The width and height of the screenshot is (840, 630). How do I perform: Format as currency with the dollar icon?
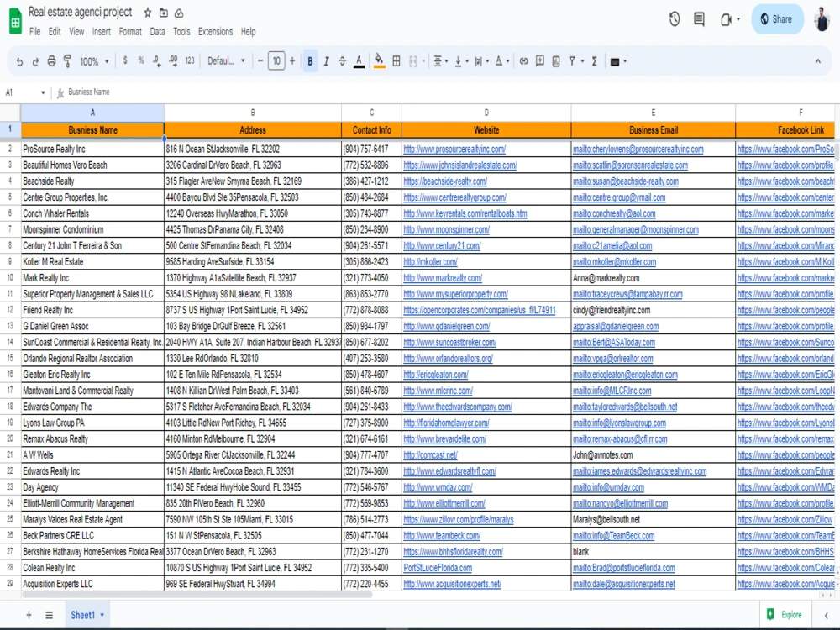click(x=125, y=60)
